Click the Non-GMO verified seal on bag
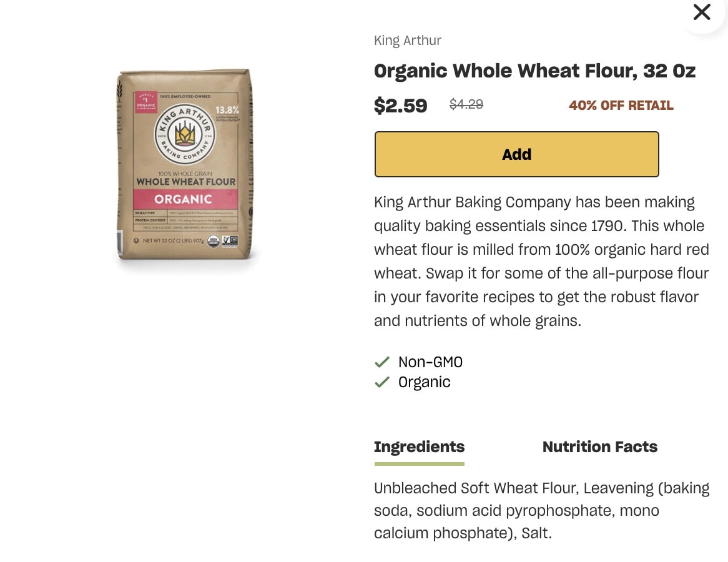This screenshot has width=728, height=562. (230, 240)
